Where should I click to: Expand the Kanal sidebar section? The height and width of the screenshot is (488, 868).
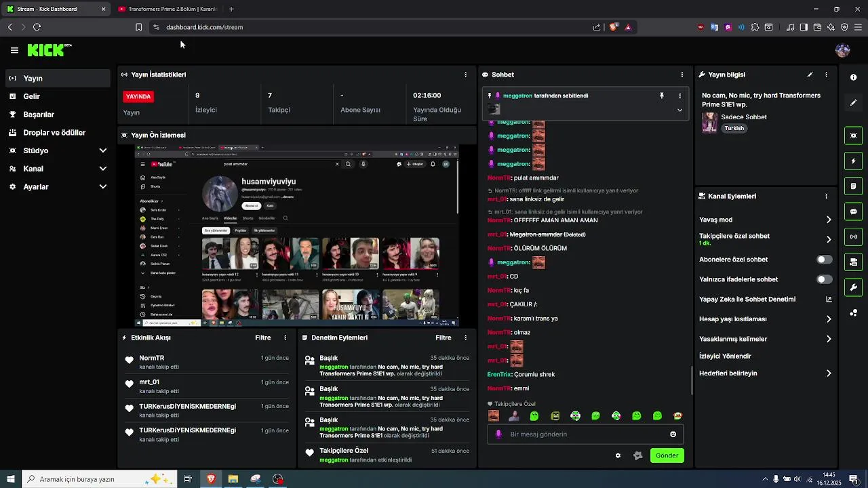click(x=103, y=169)
